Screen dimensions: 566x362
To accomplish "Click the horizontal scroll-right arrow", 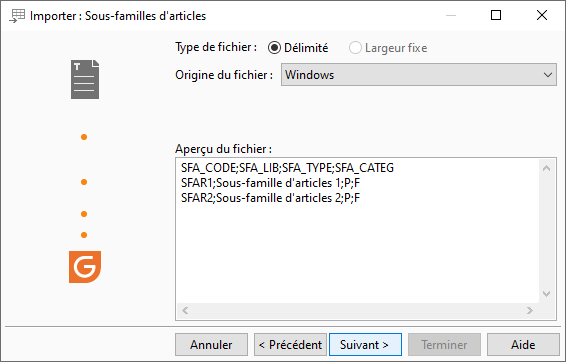I will 530,310.
